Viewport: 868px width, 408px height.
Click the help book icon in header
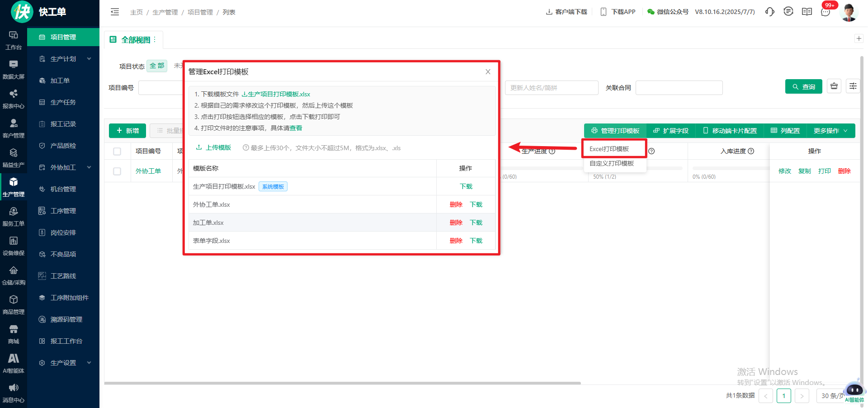click(x=807, y=12)
